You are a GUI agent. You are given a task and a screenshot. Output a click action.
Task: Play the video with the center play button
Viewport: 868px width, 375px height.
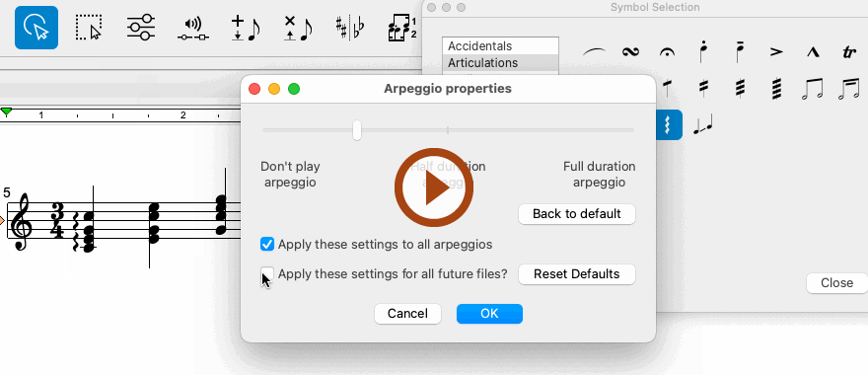434,187
